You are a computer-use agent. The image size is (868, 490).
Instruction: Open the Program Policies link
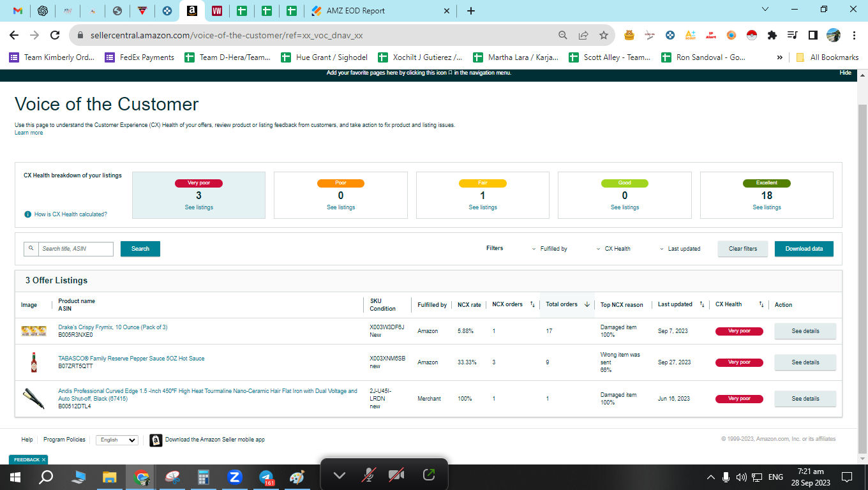(64, 440)
